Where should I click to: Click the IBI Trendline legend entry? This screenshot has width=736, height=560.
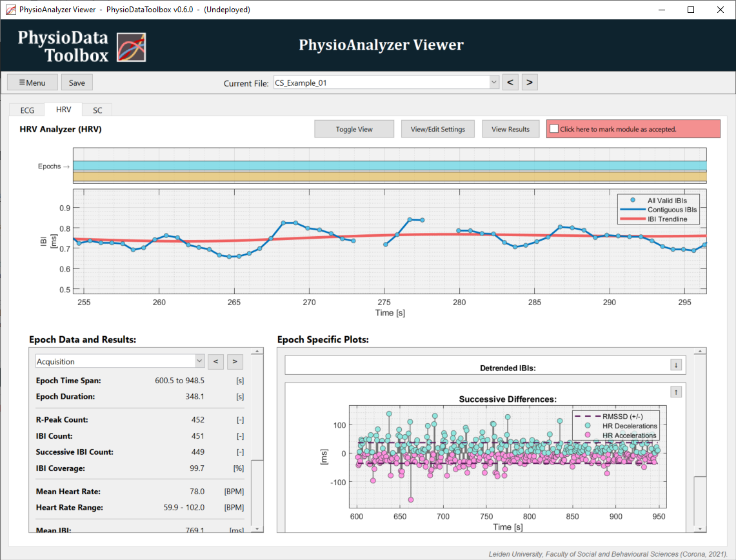pyautogui.click(x=653, y=219)
